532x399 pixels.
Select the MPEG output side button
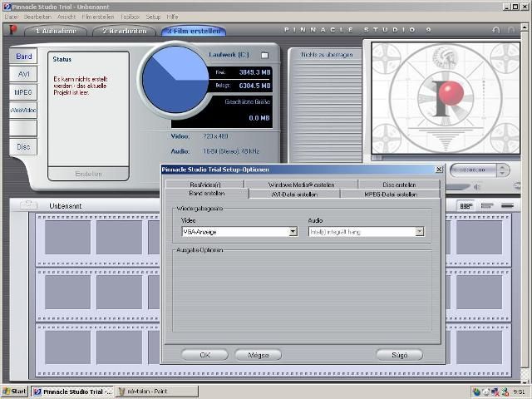click(23, 91)
